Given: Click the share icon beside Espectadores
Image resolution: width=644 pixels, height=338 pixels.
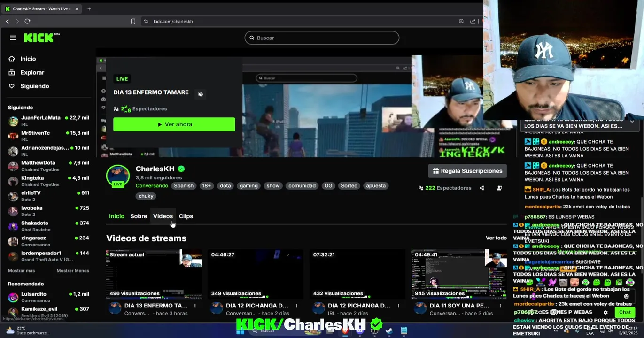Looking at the screenshot, I should [x=482, y=188].
